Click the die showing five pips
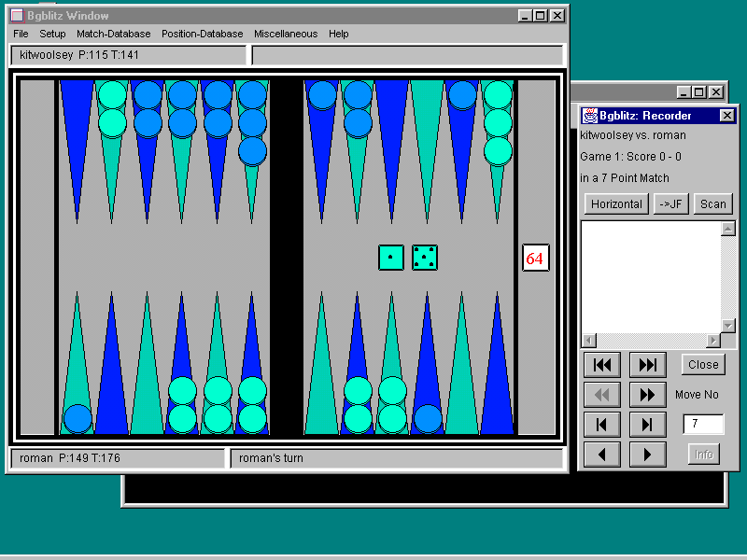 (x=425, y=258)
